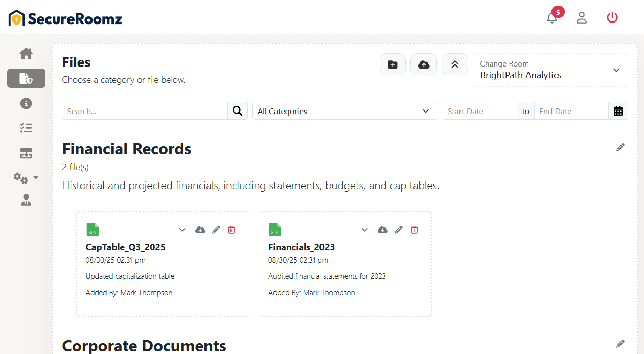The width and height of the screenshot is (644, 354).
Task: Collapse all categories with double-chevron button
Action: click(455, 64)
